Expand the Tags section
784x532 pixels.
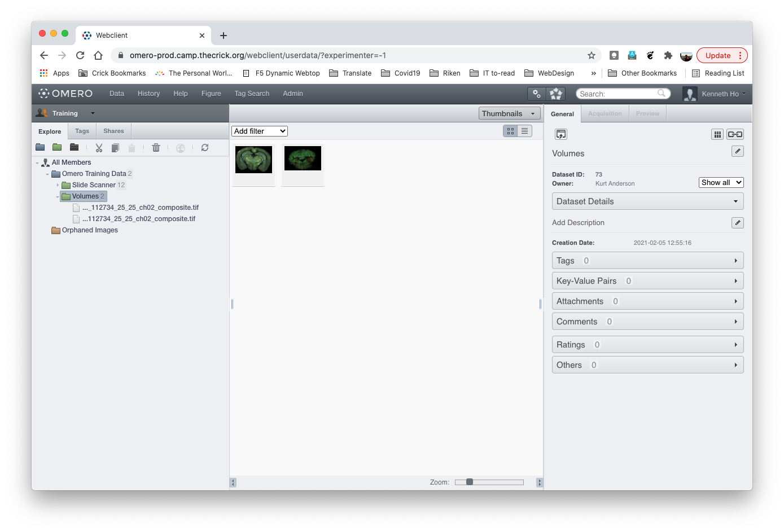tap(647, 261)
